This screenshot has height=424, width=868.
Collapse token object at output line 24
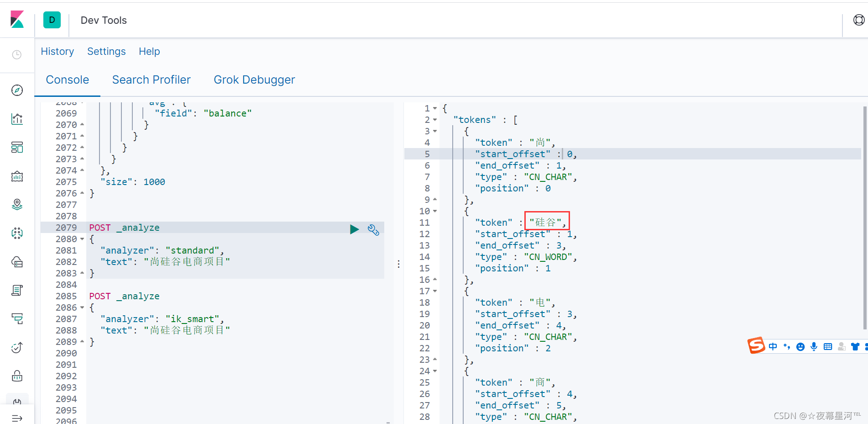pyautogui.click(x=435, y=371)
